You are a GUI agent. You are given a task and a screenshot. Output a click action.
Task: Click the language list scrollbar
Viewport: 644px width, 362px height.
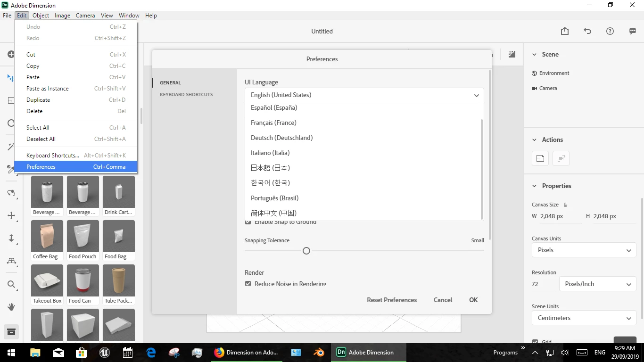pyautogui.click(x=482, y=168)
